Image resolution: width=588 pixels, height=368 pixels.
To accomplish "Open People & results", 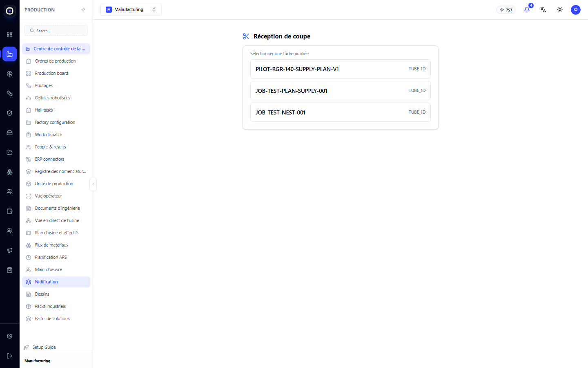I will 56,147.
